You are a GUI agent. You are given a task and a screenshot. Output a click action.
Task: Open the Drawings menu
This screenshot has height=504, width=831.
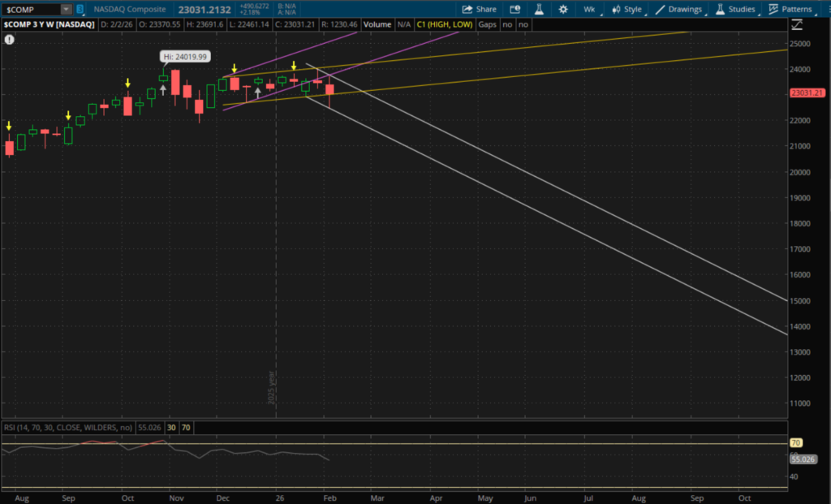point(680,9)
